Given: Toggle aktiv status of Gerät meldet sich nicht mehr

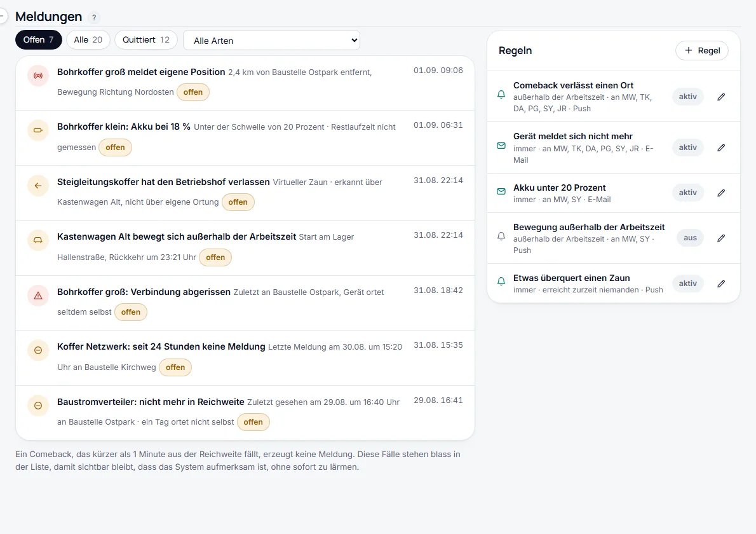Looking at the screenshot, I should [688, 147].
